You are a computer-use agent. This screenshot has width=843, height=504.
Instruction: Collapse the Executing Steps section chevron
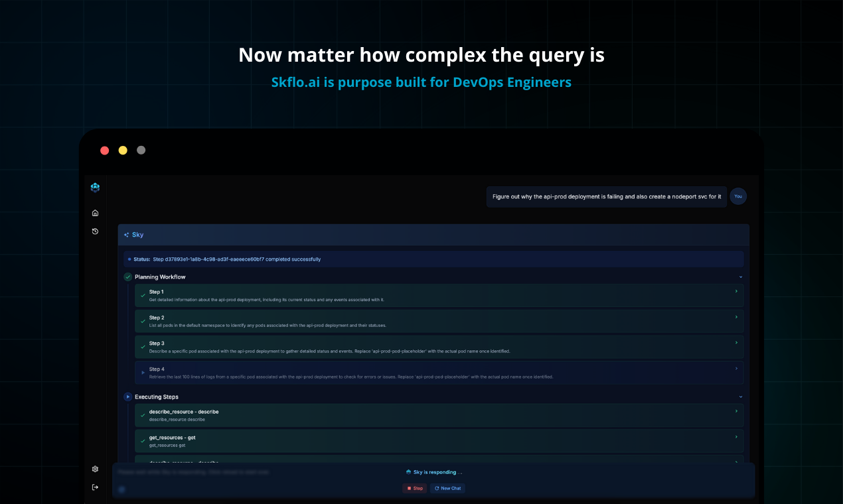(741, 397)
